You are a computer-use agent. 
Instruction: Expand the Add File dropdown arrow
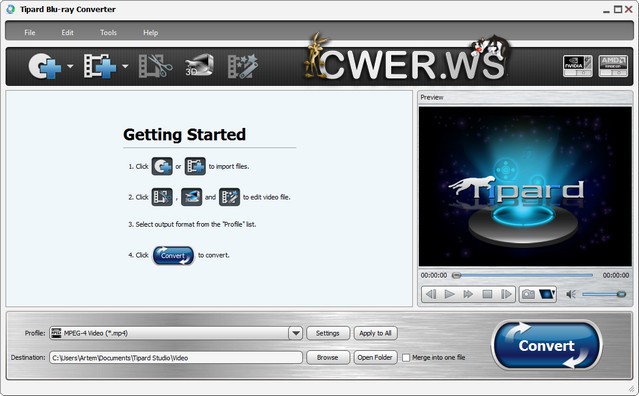point(125,66)
